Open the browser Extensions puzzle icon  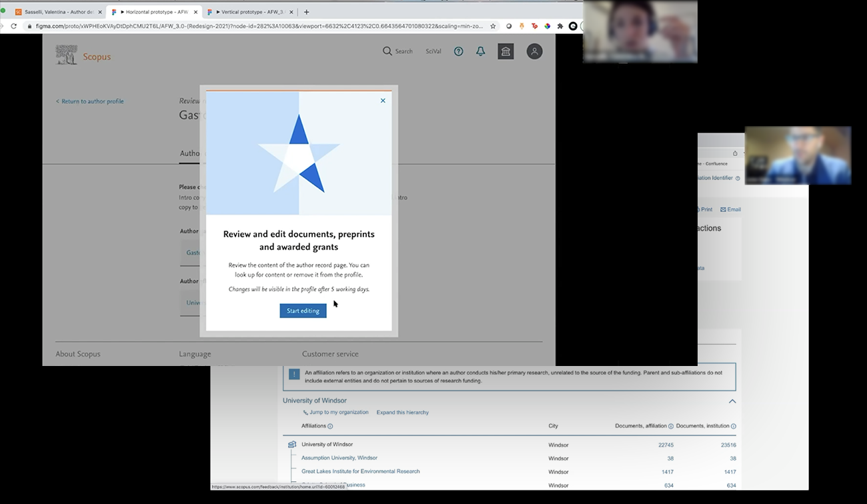coord(560,26)
